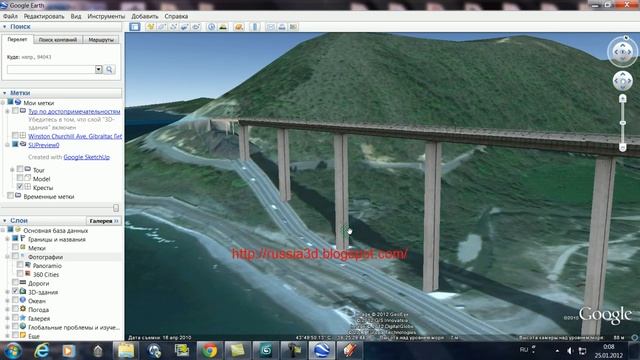Click the Add Path toolbar icon
Viewport: 640px width, 360px height.
[173, 27]
